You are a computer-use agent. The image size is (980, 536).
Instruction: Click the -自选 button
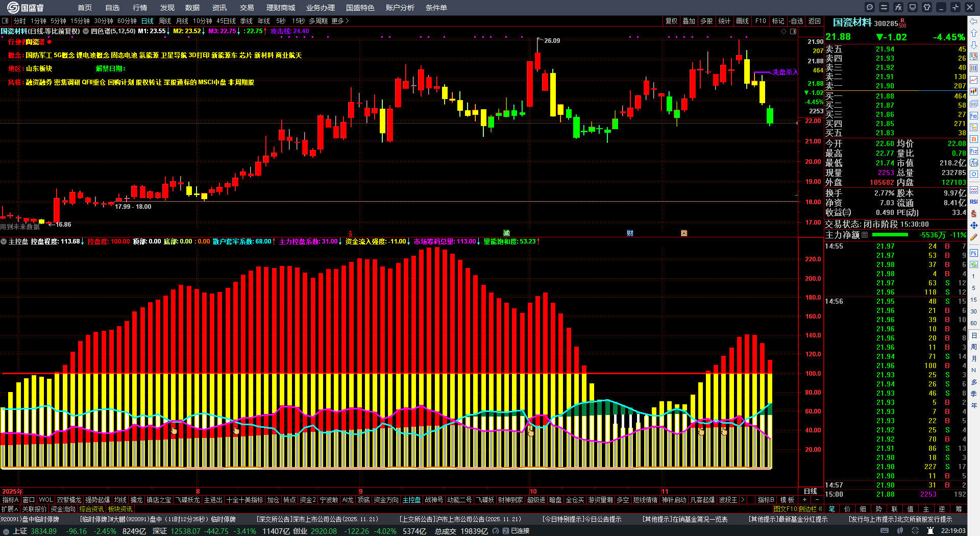[796, 21]
